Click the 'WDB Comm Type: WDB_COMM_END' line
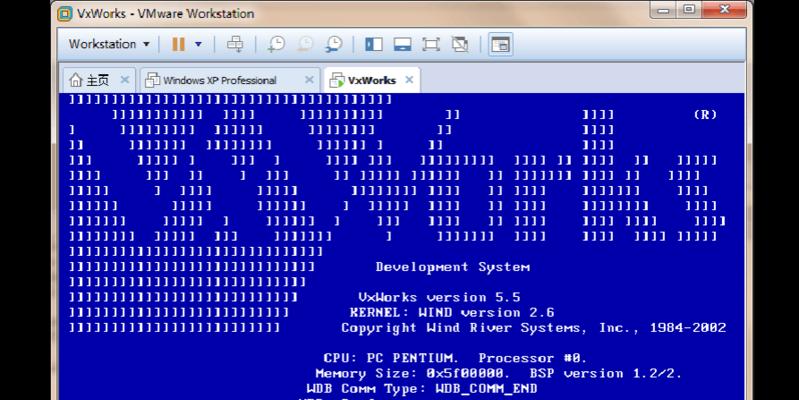The width and height of the screenshot is (799, 400). (422, 389)
